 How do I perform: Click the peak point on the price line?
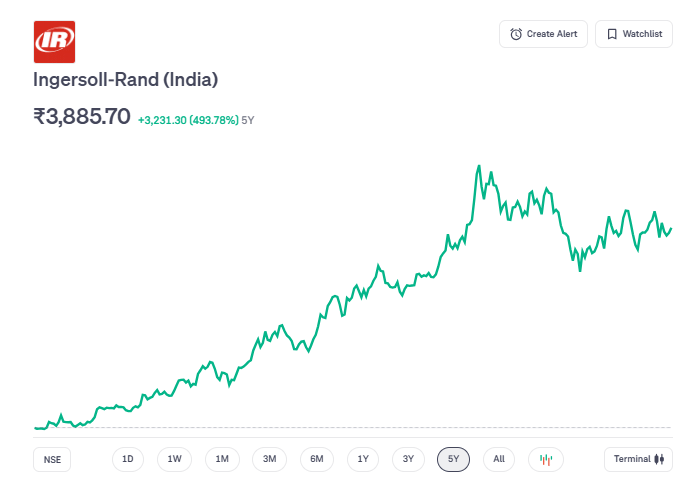[x=479, y=166]
